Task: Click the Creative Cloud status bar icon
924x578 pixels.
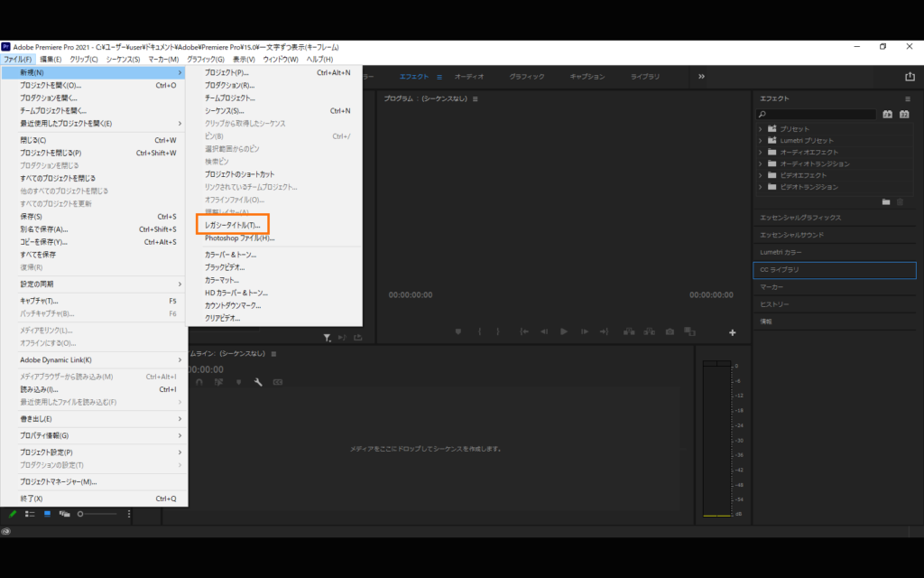Action: point(6,531)
